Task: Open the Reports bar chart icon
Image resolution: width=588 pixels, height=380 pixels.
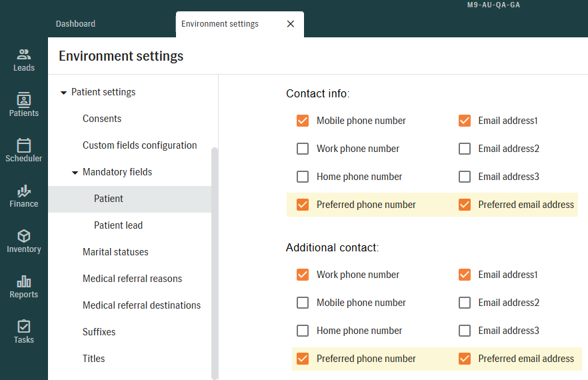Action: click(x=24, y=281)
